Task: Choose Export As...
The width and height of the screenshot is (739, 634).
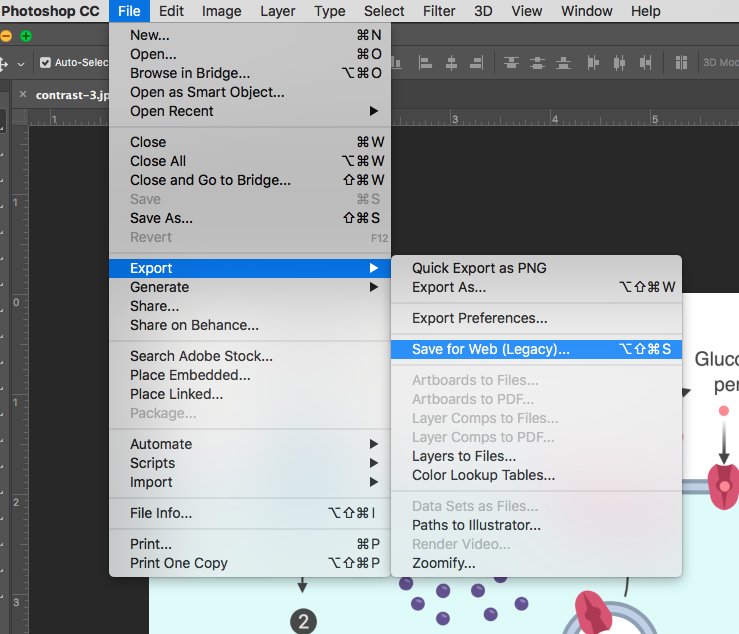Action: tap(536, 287)
